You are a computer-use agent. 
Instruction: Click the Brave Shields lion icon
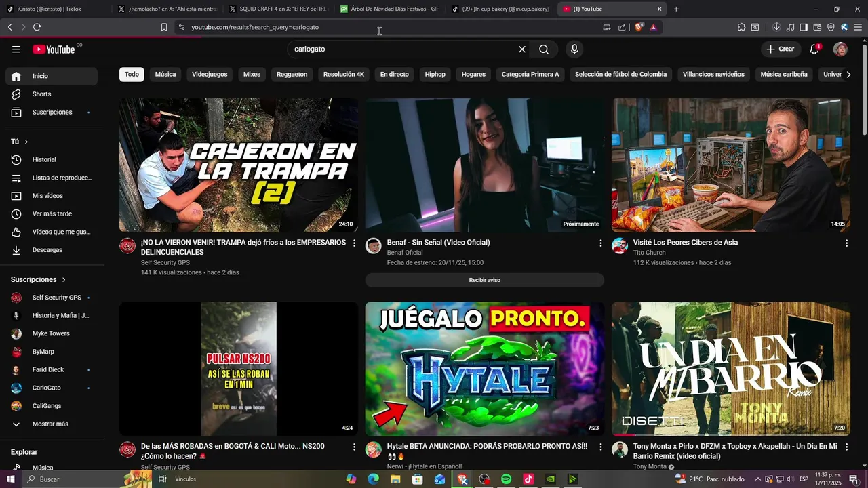tap(639, 27)
